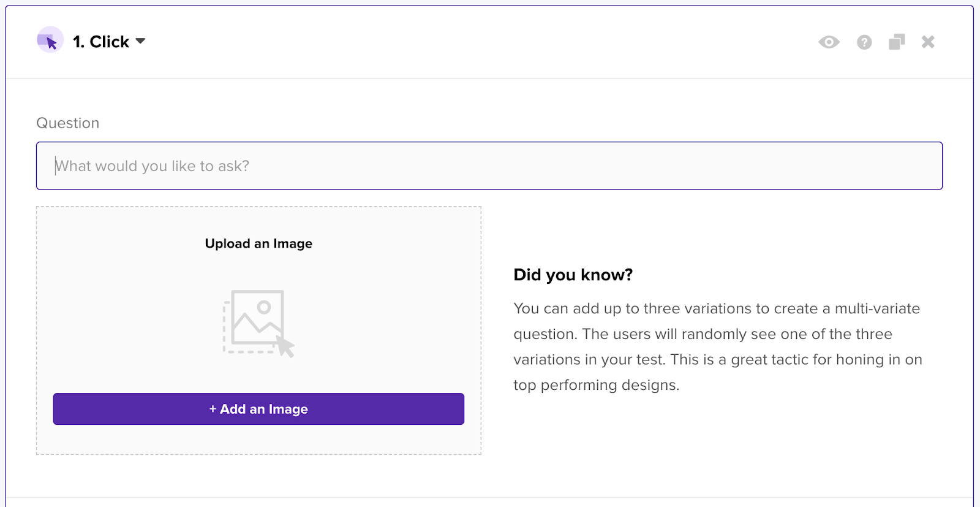Click the 'top performing designs' tip text
The width and height of the screenshot is (980, 507).
tap(597, 385)
